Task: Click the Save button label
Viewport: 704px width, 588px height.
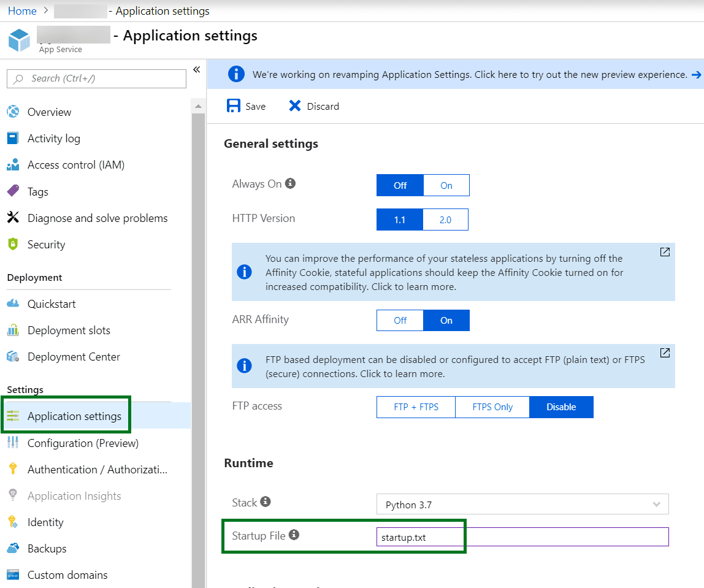Action: pos(256,106)
